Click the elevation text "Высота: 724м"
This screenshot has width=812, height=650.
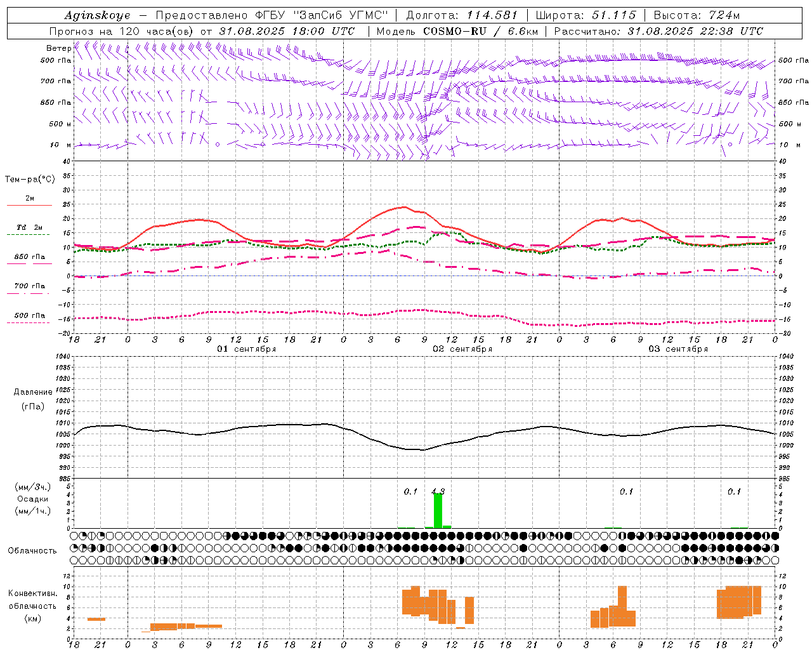697,15
